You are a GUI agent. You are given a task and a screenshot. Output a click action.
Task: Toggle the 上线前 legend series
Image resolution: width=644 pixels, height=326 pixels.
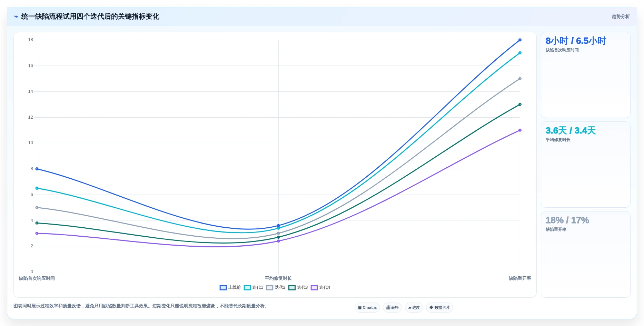tap(230, 288)
